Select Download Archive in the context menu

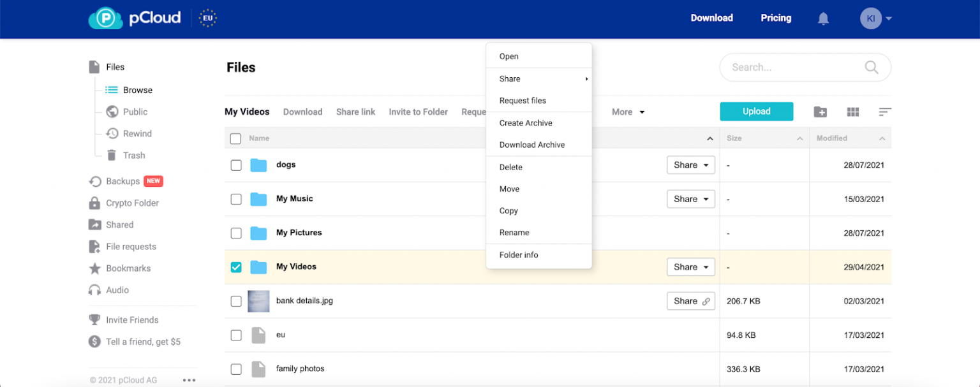531,145
